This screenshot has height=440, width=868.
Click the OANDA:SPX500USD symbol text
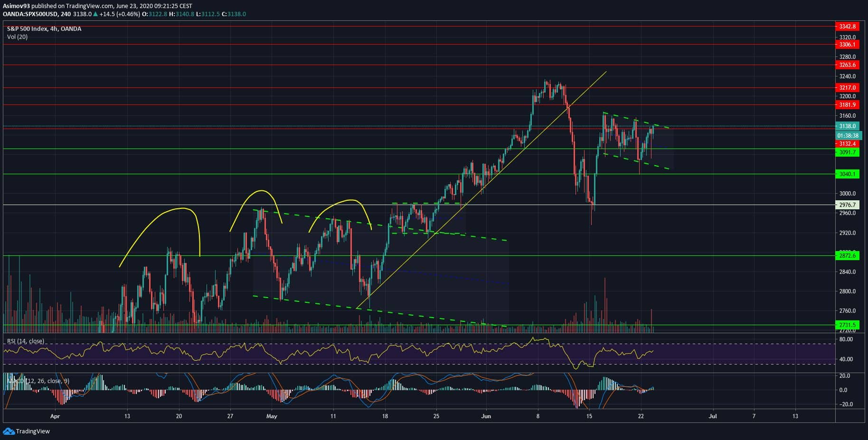click(x=30, y=14)
